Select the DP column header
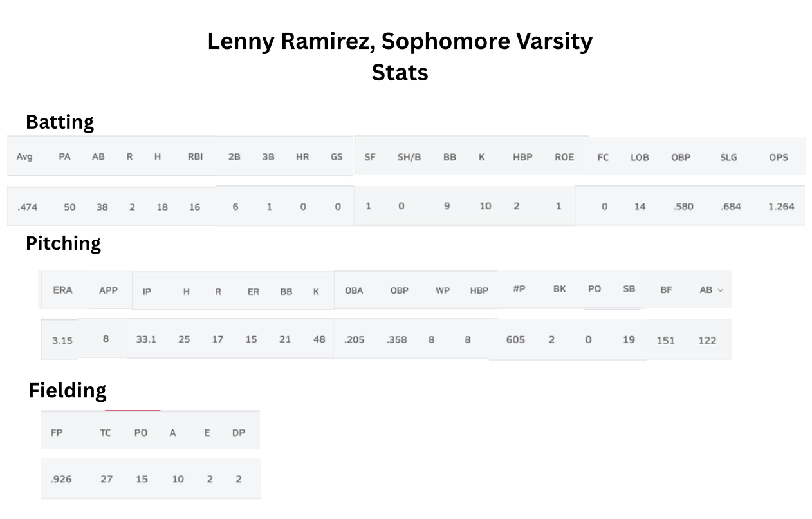 coord(238,433)
